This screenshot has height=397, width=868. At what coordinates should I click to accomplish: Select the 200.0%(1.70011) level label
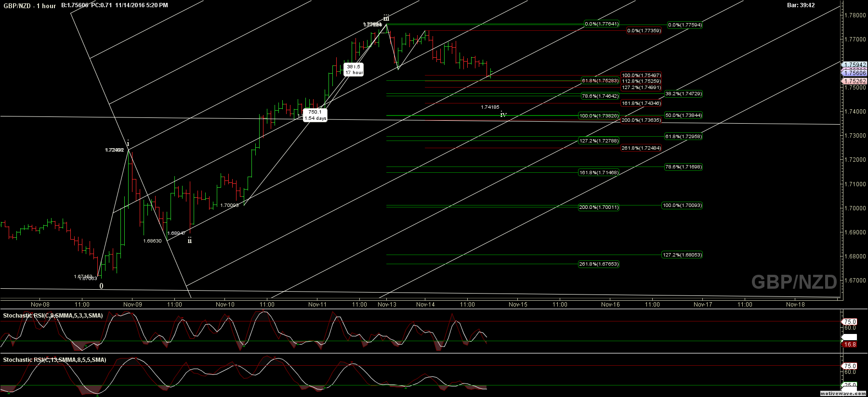click(599, 207)
